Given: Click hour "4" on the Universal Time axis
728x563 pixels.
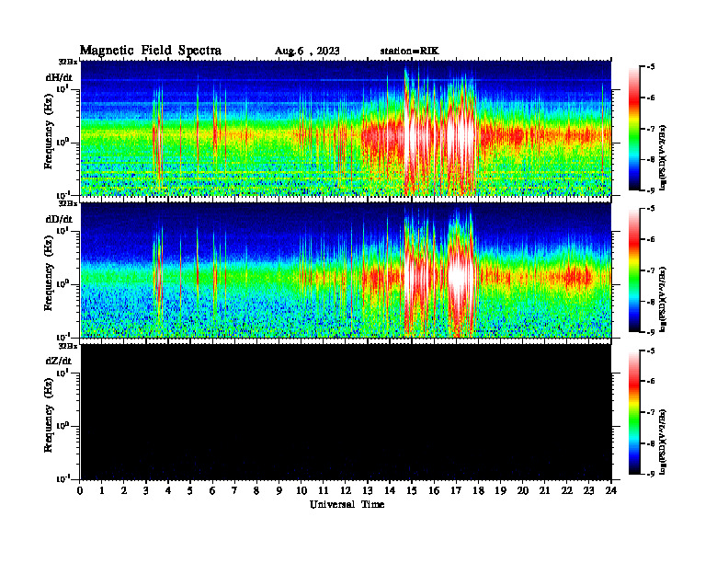Looking at the screenshot, I should 168,491.
